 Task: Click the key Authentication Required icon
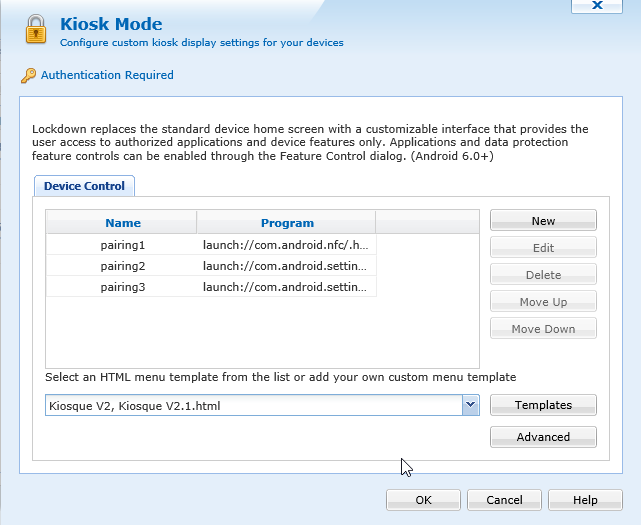click(28, 75)
